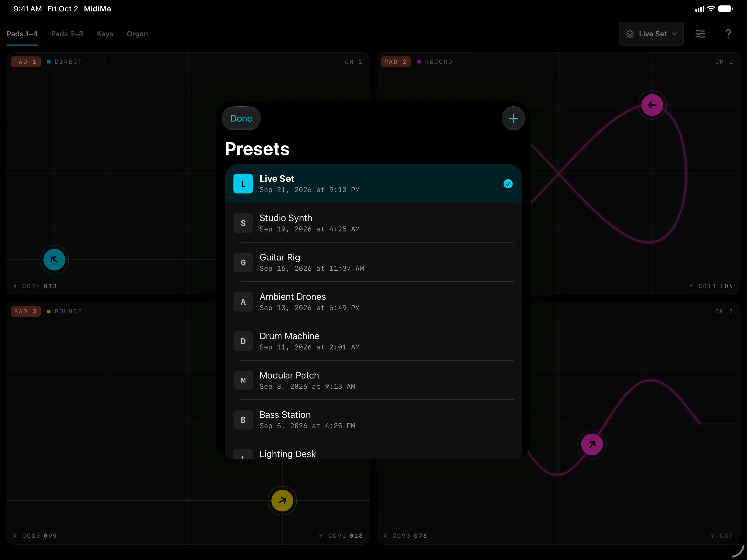747x560 pixels.
Task: Switch to the Pads 1–4 tab
Action: (22, 34)
